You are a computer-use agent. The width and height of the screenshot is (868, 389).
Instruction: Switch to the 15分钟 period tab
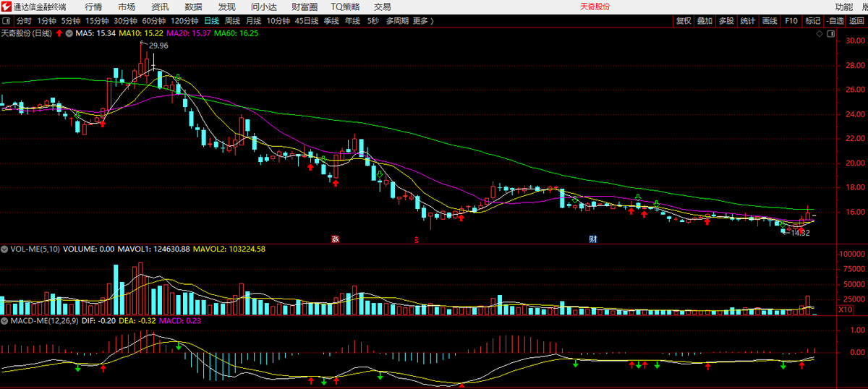pos(98,21)
